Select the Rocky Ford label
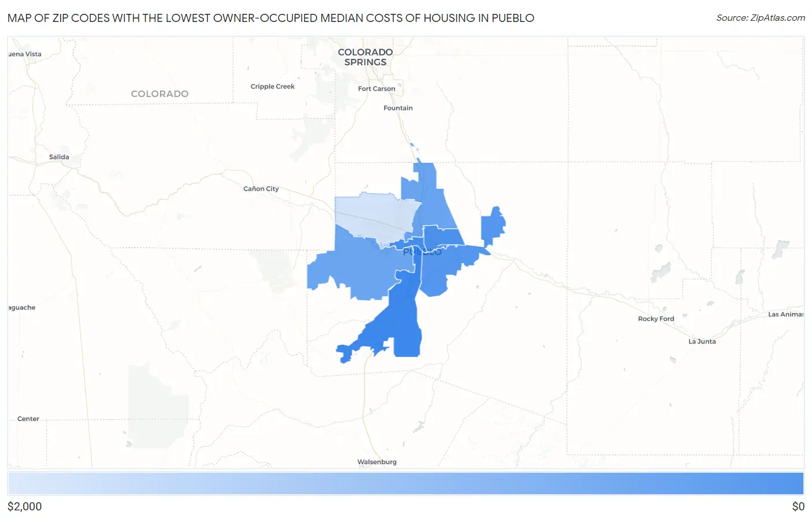812x519 pixels. (656, 319)
